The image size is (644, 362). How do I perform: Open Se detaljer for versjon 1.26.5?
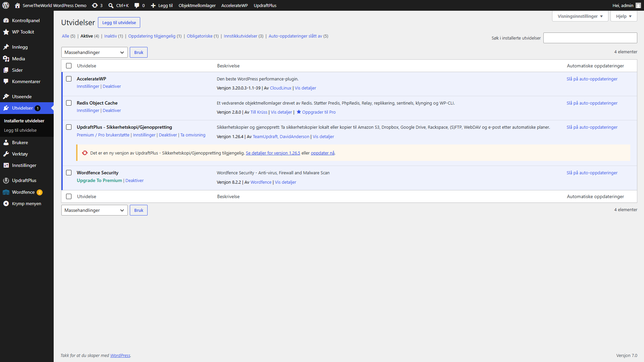click(x=273, y=153)
